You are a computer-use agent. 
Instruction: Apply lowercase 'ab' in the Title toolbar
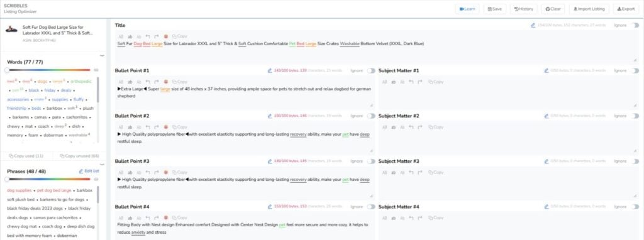(130, 36)
